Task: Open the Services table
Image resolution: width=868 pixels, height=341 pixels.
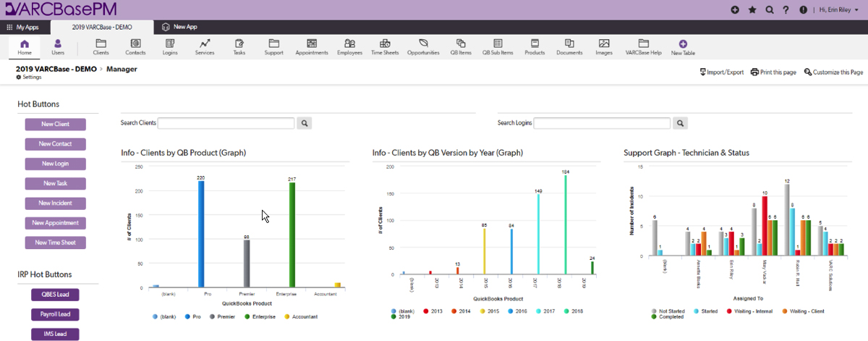Action: tap(205, 47)
